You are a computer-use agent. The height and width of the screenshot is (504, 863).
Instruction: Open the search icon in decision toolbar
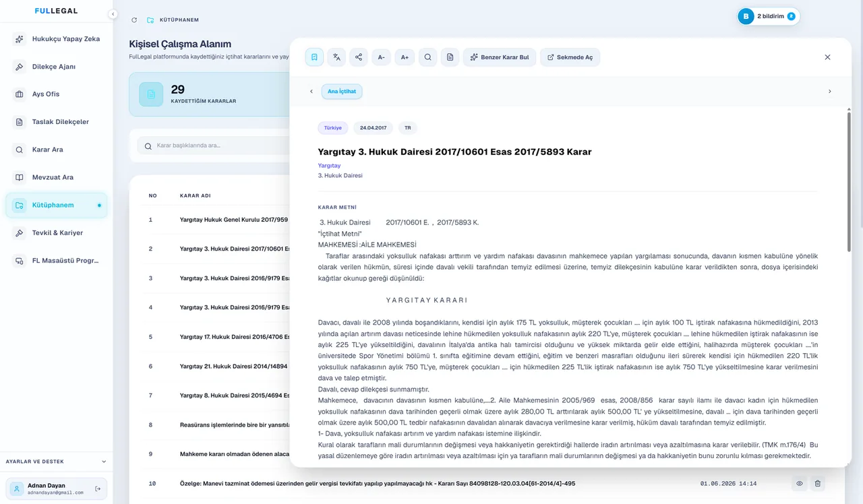[x=427, y=57]
